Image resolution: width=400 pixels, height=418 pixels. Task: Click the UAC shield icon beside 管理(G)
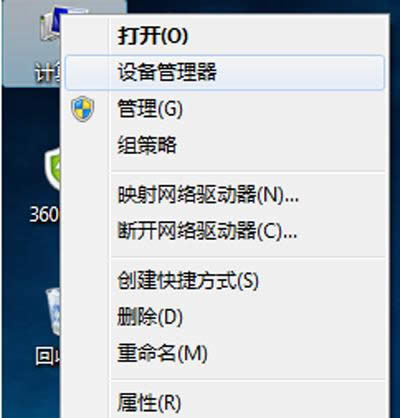click(x=83, y=109)
